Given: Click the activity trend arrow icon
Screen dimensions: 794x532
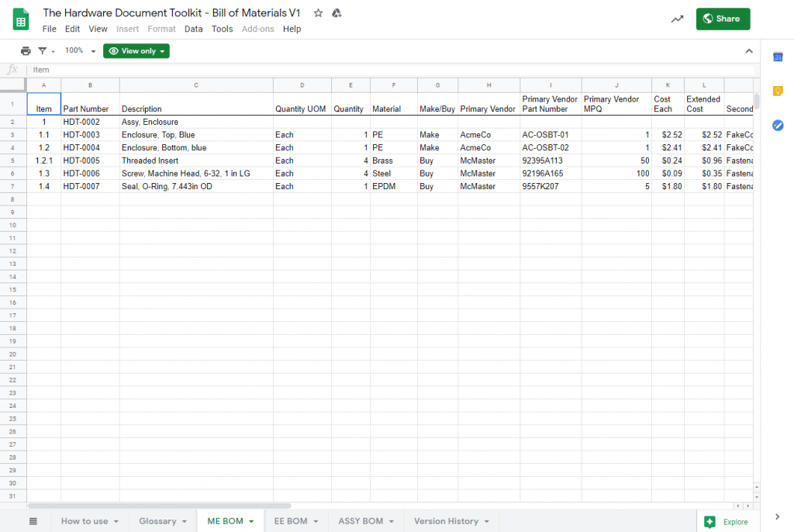Looking at the screenshot, I should point(677,19).
